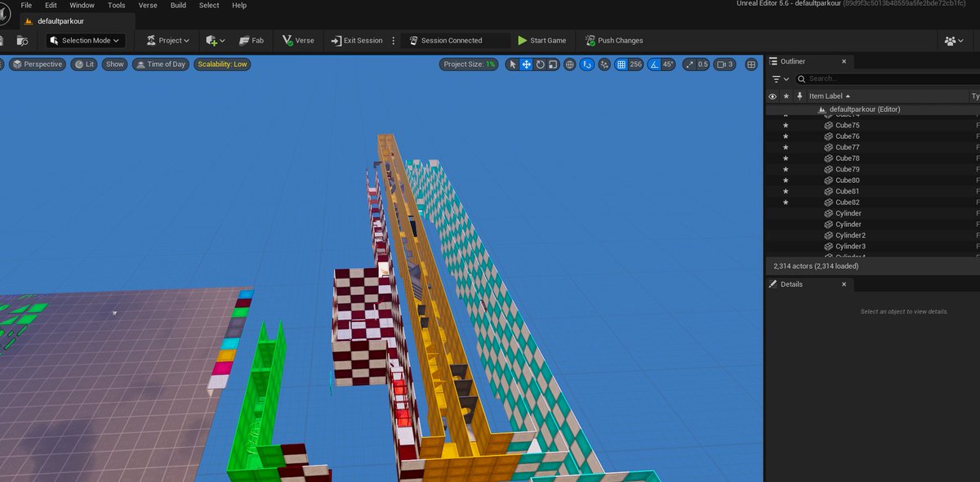Toggle star on Cube75 row
980x482 pixels.
click(x=786, y=125)
